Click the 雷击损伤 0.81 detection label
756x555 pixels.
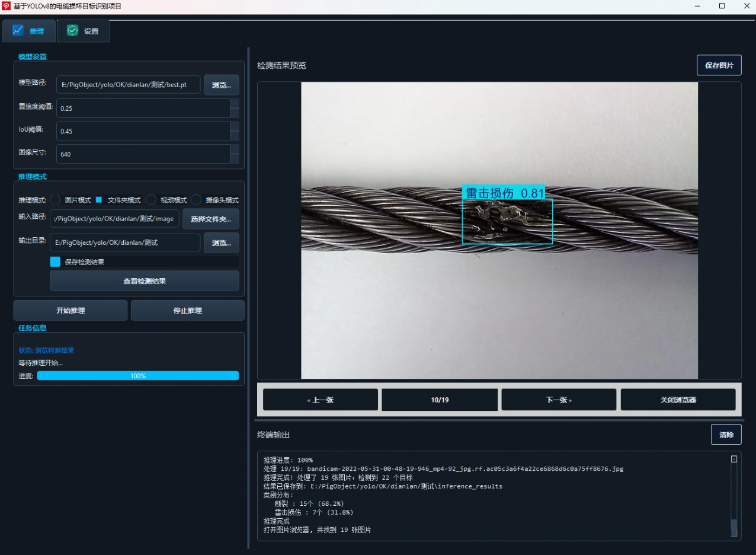[x=504, y=193]
